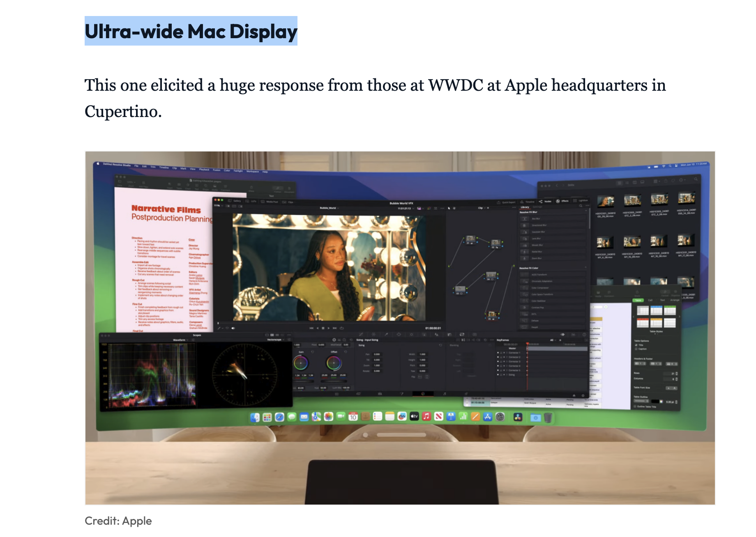The width and height of the screenshot is (756, 537).
Task: Open the Photos dock icon
Action: point(329,417)
